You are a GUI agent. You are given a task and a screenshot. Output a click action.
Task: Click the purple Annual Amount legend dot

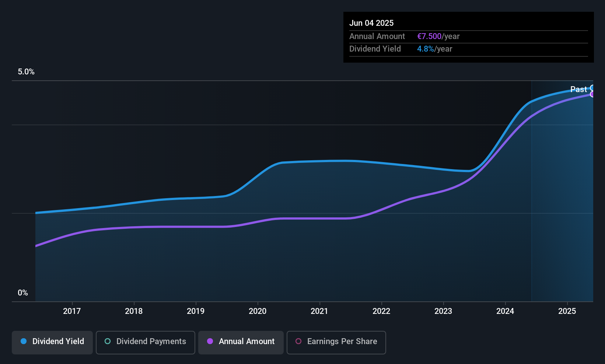[x=210, y=341]
